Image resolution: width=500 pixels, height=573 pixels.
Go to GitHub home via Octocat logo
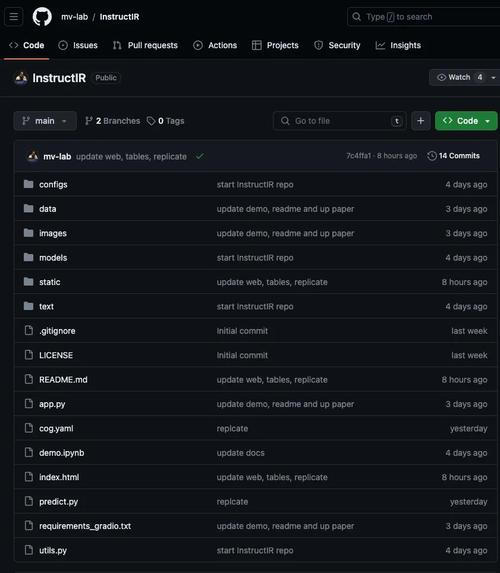[42, 17]
